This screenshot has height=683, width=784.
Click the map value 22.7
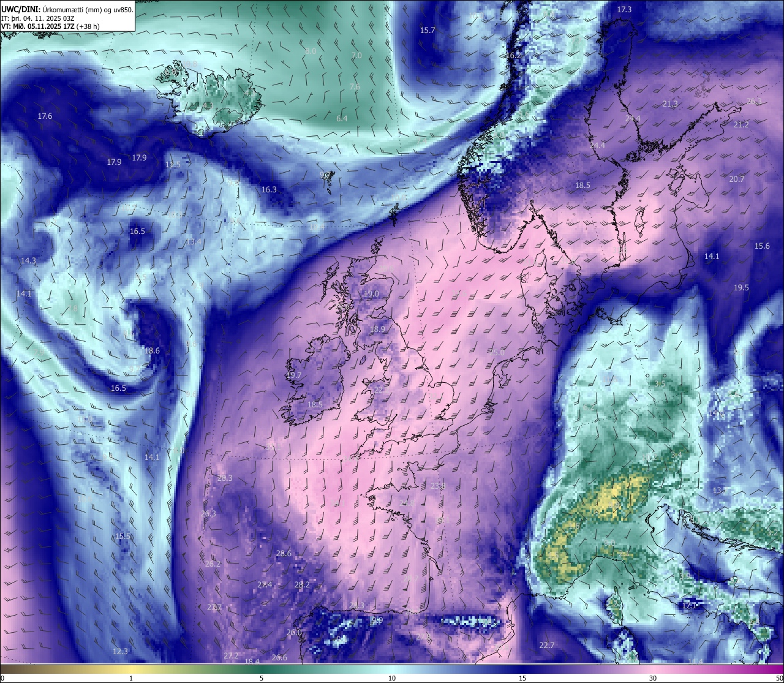pyautogui.click(x=546, y=646)
